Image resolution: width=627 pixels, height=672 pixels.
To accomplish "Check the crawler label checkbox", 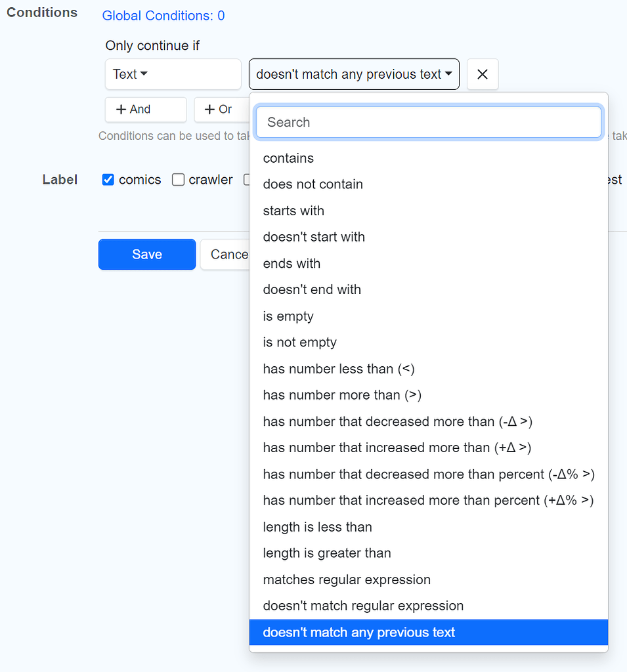I will coord(178,180).
